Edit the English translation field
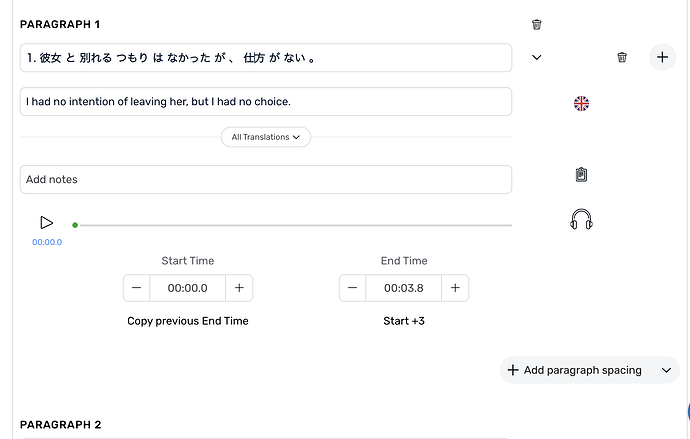Viewport: 690px width, 439px height. point(266,102)
